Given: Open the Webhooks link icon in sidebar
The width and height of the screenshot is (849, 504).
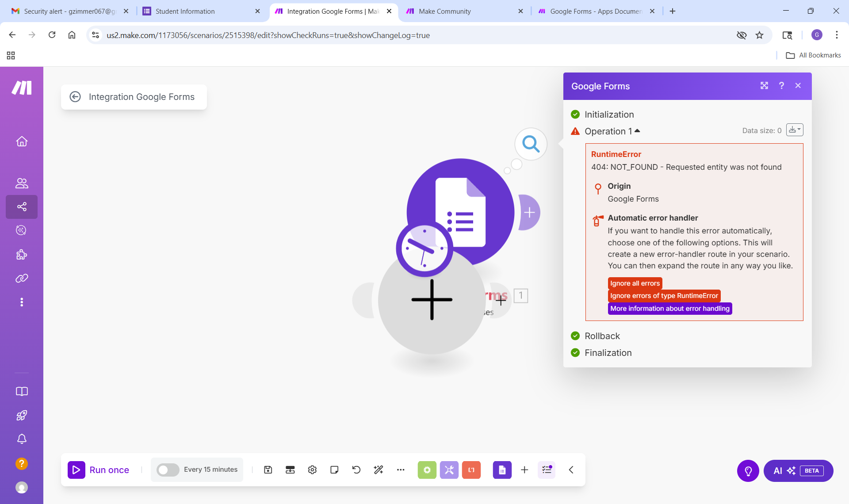Looking at the screenshot, I should [x=22, y=278].
